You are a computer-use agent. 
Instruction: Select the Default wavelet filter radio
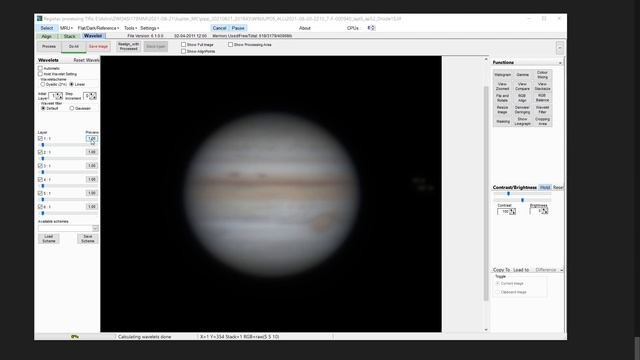(43, 108)
